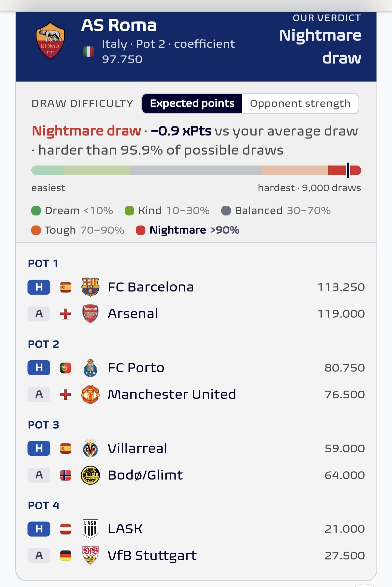
Task: Click the Manchester United crest icon
Action: (90, 394)
